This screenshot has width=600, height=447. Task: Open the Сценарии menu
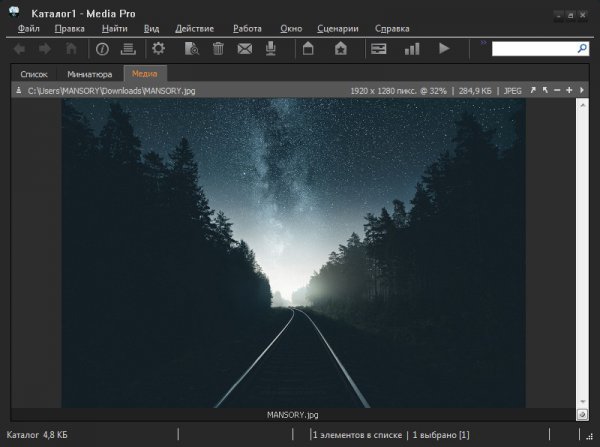pyautogui.click(x=337, y=28)
